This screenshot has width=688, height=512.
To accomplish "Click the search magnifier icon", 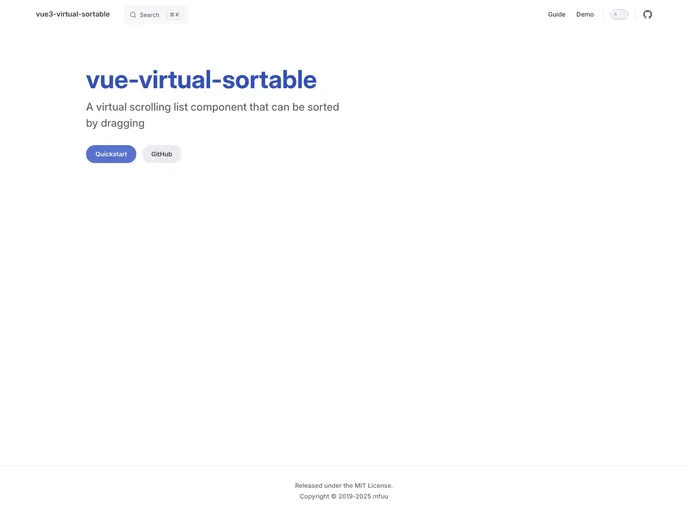I will click(x=133, y=15).
